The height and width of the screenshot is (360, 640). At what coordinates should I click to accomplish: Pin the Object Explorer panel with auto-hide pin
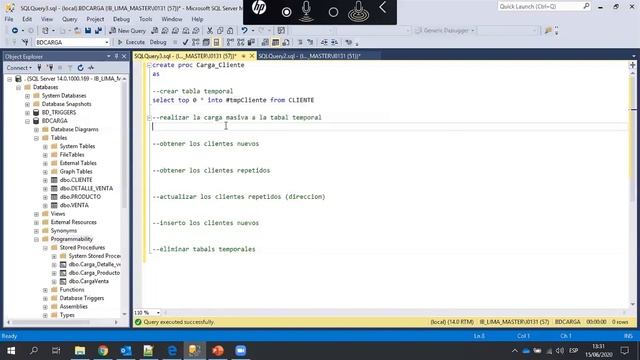(x=116, y=56)
